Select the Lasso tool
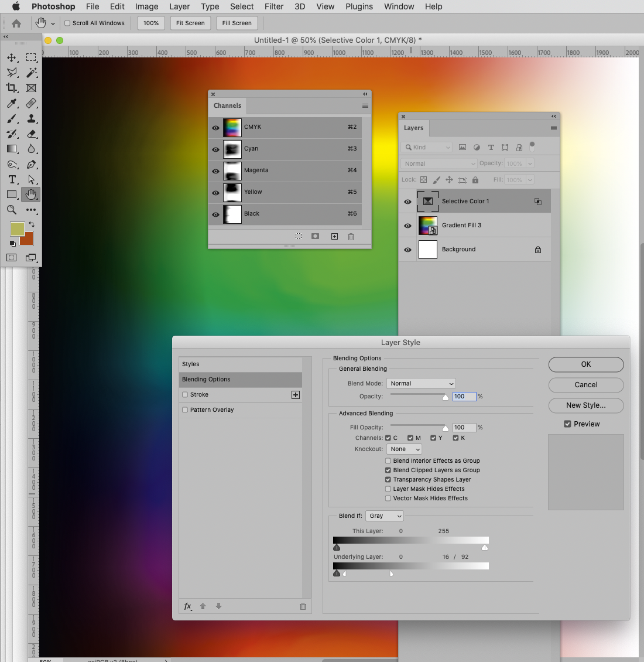This screenshot has height=662, width=644. point(13,73)
